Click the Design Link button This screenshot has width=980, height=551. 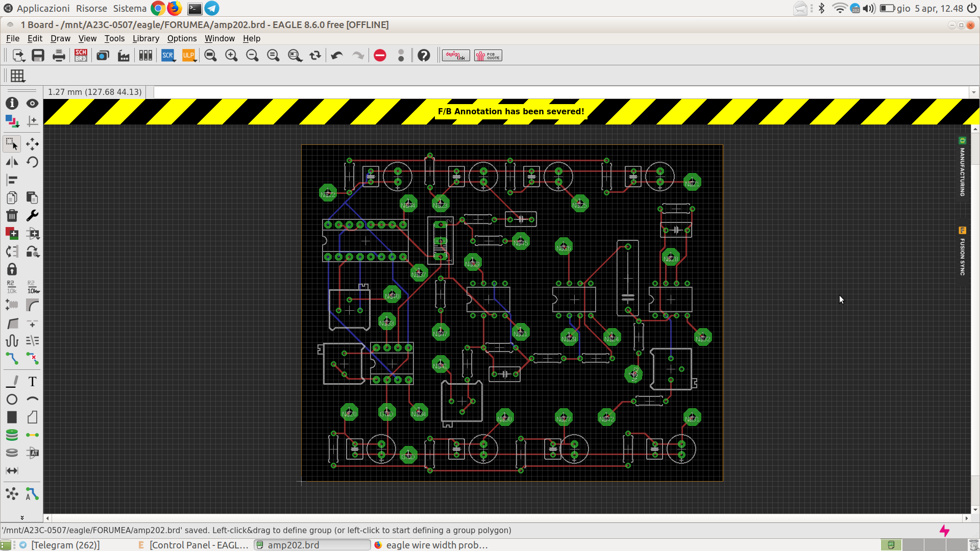[x=456, y=56]
